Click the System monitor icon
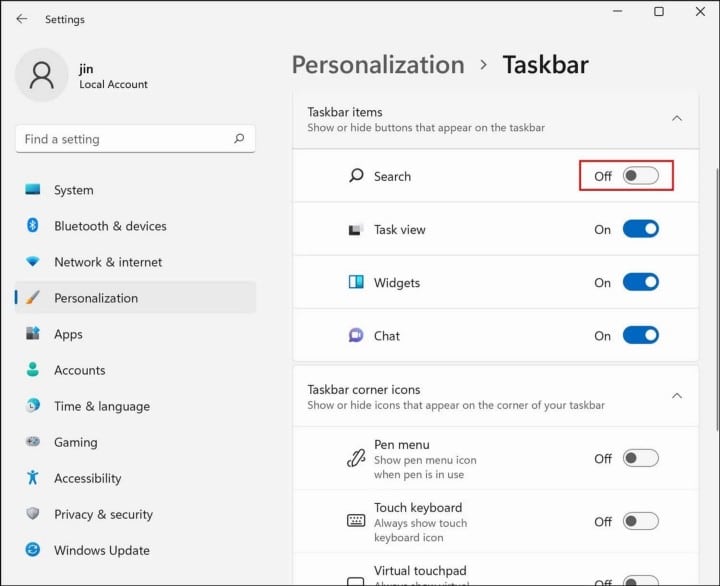Screen dimensions: 720x586 pyautogui.click(x=33, y=189)
